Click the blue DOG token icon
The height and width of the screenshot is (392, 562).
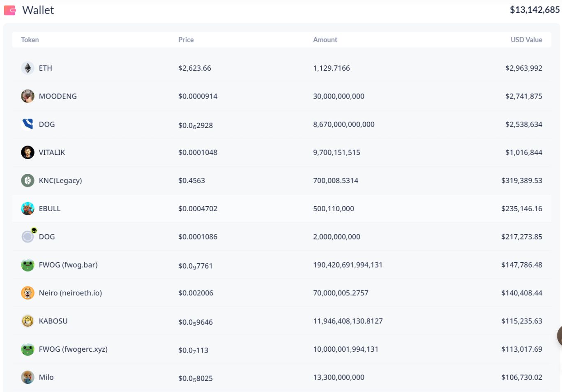(x=28, y=124)
